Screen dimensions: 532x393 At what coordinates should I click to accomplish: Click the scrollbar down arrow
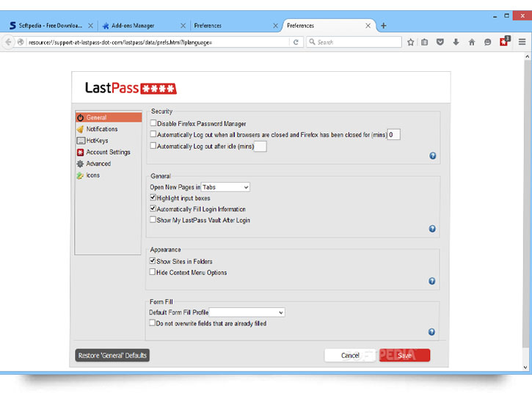point(526,367)
